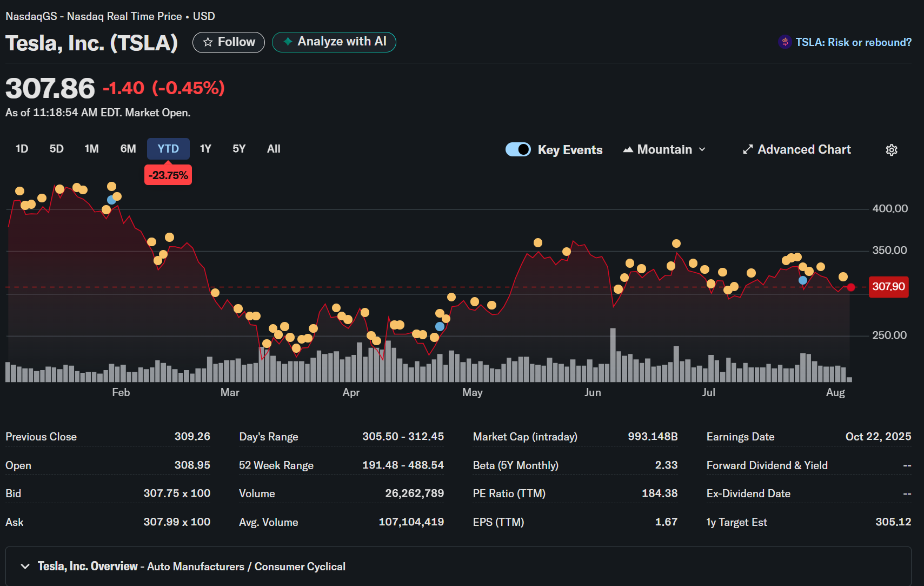The height and width of the screenshot is (586, 924).
Task: Click the blue key event marker in late April
Action: tap(440, 326)
